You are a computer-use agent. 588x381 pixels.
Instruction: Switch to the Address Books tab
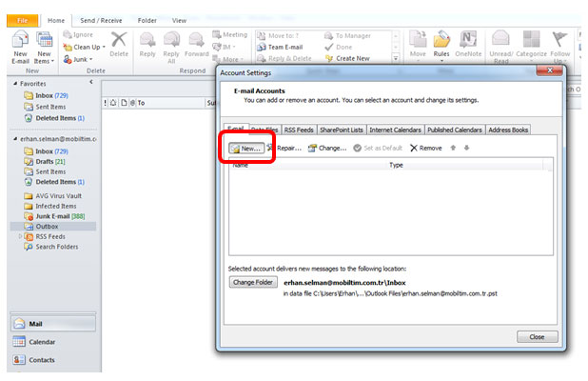pyautogui.click(x=508, y=130)
